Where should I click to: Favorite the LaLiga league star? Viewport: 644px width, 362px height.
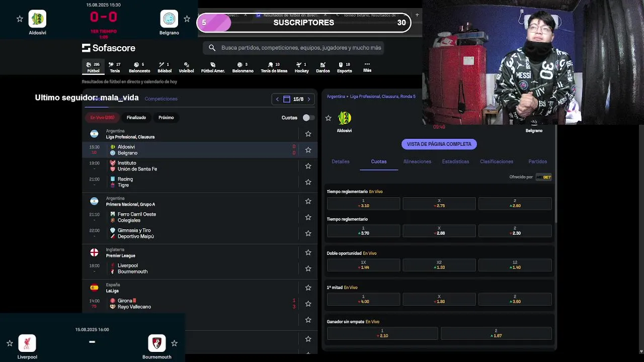coord(308,288)
